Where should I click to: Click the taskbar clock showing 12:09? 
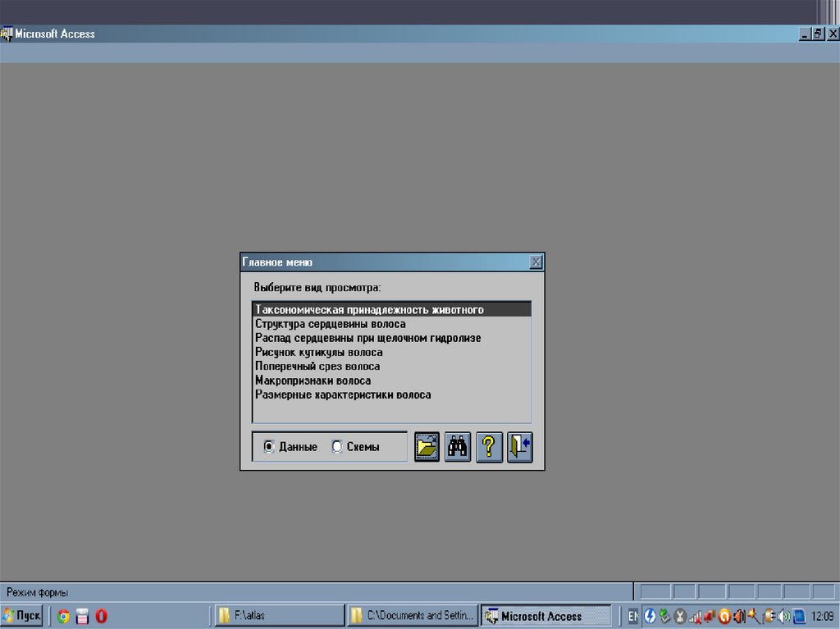pos(822,616)
